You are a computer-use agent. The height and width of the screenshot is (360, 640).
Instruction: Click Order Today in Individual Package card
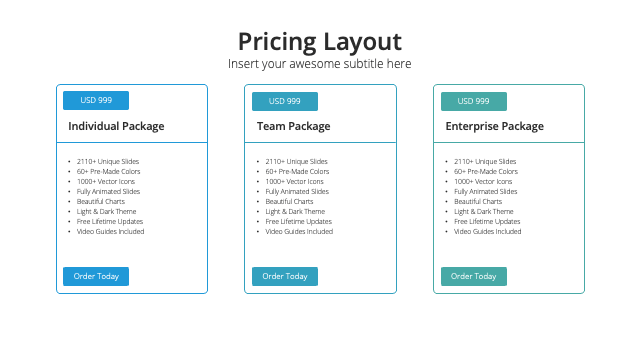(x=96, y=276)
